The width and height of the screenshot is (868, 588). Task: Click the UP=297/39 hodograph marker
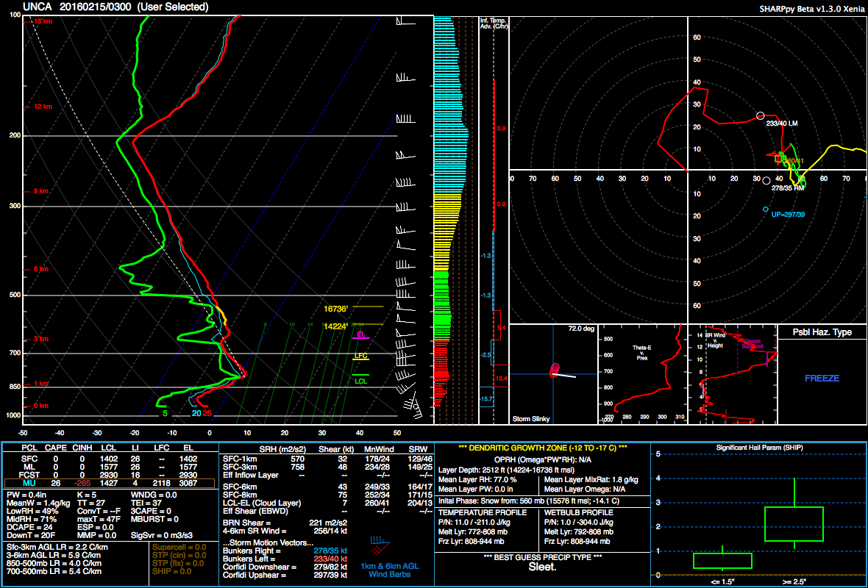click(766, 209)
